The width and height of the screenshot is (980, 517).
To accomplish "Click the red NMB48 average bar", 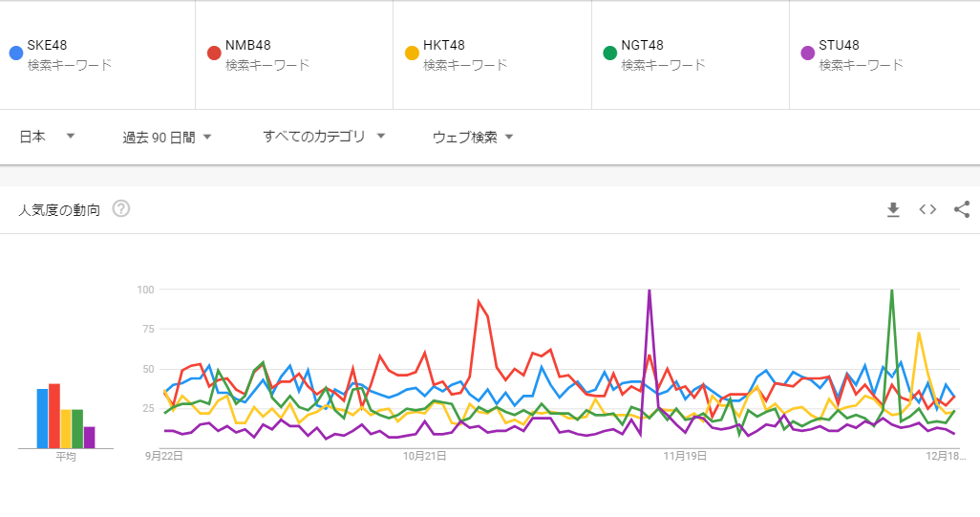I will tap(54, 416).
